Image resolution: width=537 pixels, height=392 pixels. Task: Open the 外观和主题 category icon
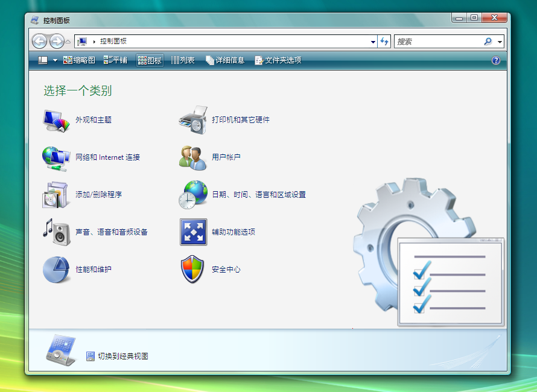tap(56, 120)
